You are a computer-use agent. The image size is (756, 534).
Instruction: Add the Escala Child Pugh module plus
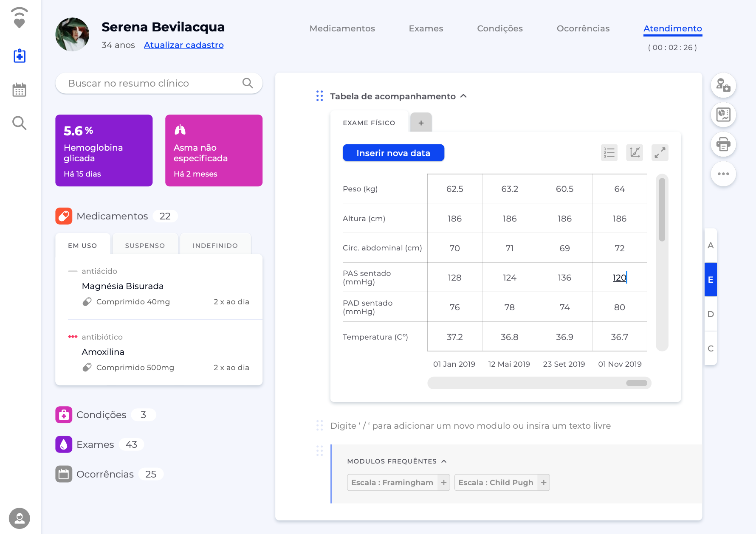[544, 483]
